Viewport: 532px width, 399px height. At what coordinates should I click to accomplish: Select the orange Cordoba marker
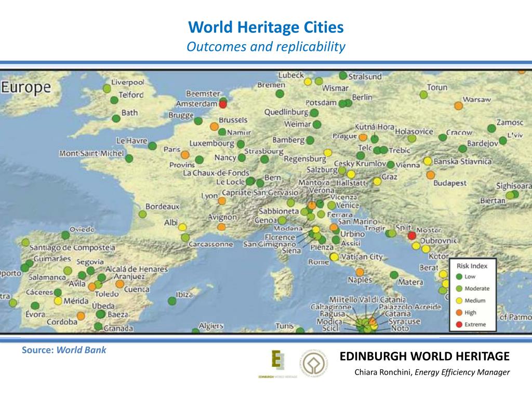pyautogui.click(x=81, y=316)
